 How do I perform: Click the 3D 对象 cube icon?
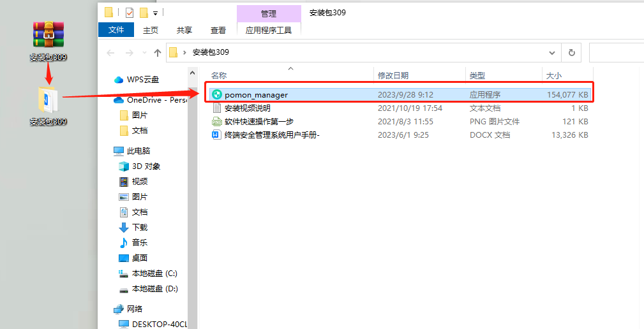[124, 166]
